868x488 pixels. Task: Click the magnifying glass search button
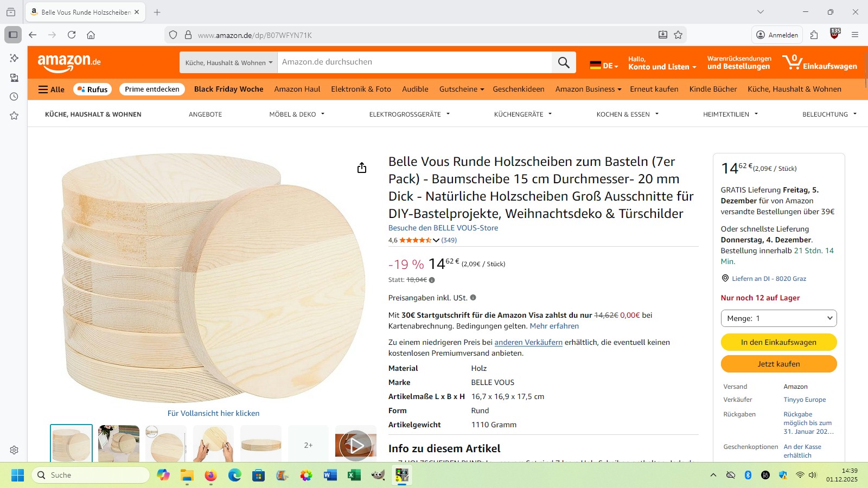(x=564, y=62)
